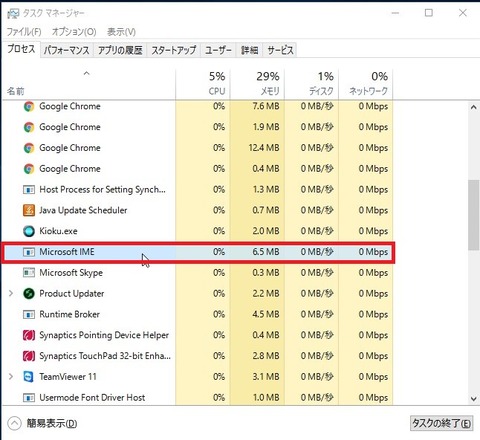Viewport: 480px width, 440px height.
Task: Select the Java Update Scheduler row
Action: coord(198,210)
